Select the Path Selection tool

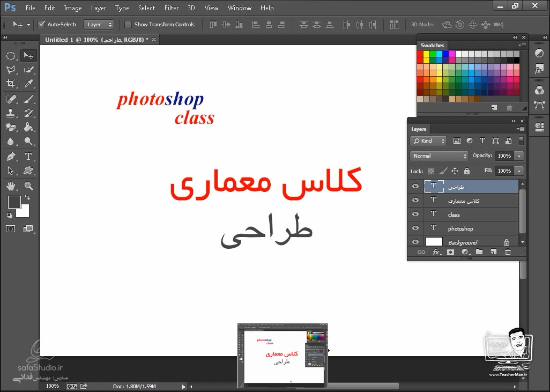pos(11,171)
